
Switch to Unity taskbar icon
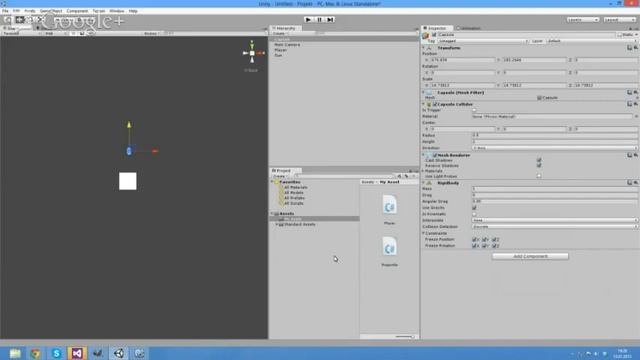pos(119,353)
